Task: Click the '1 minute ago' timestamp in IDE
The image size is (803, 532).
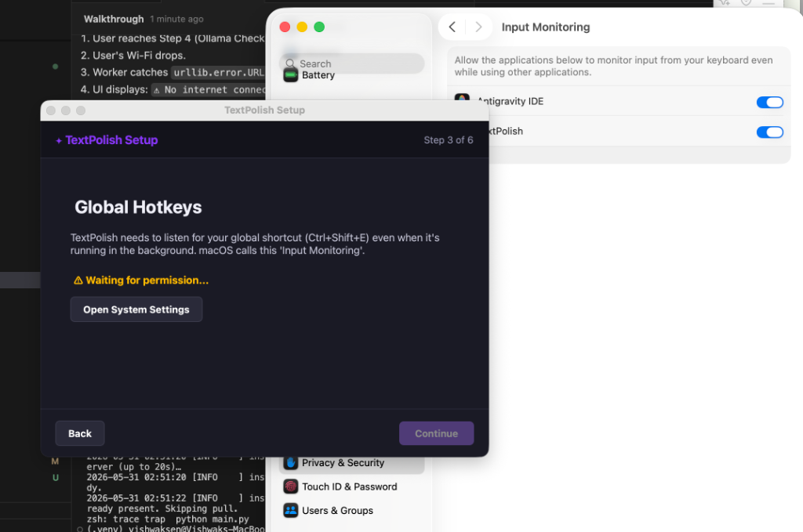Action: (x=176, y=19)
